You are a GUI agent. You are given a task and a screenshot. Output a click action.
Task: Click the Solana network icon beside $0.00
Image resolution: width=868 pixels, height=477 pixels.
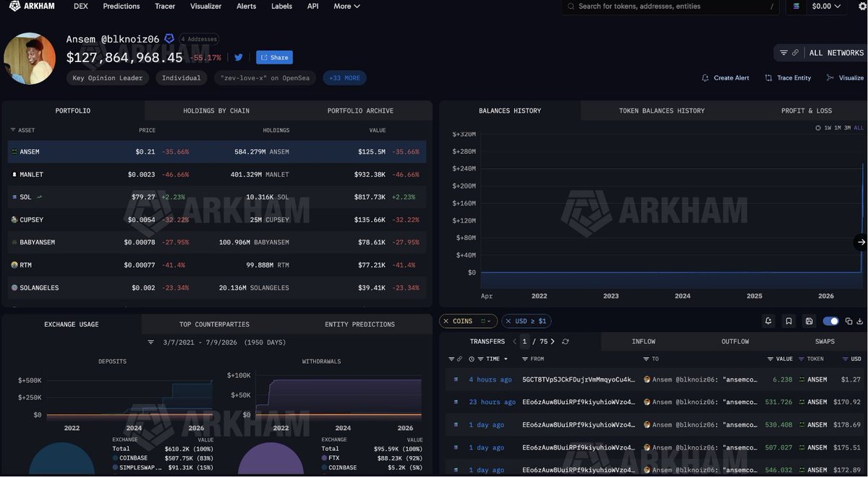(x=796, y=6)
